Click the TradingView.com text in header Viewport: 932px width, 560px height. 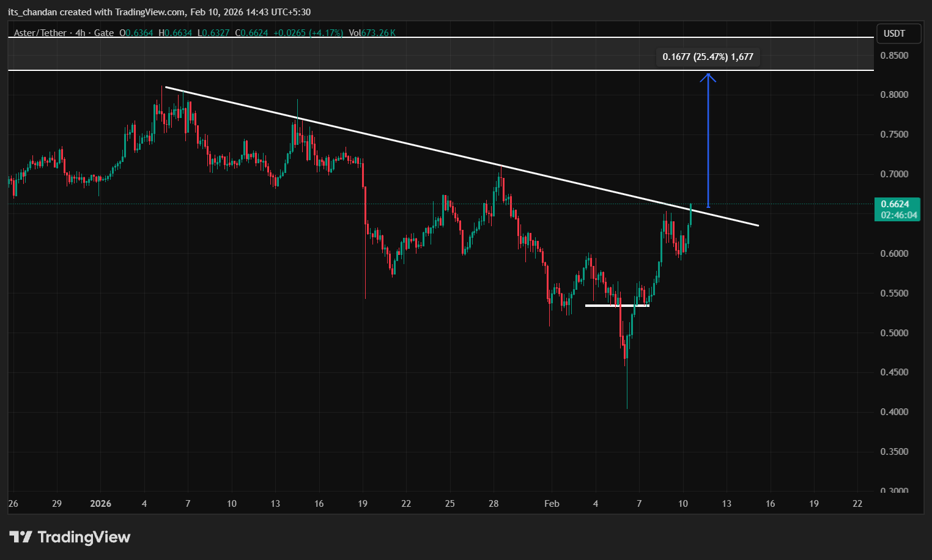point(150,12)
